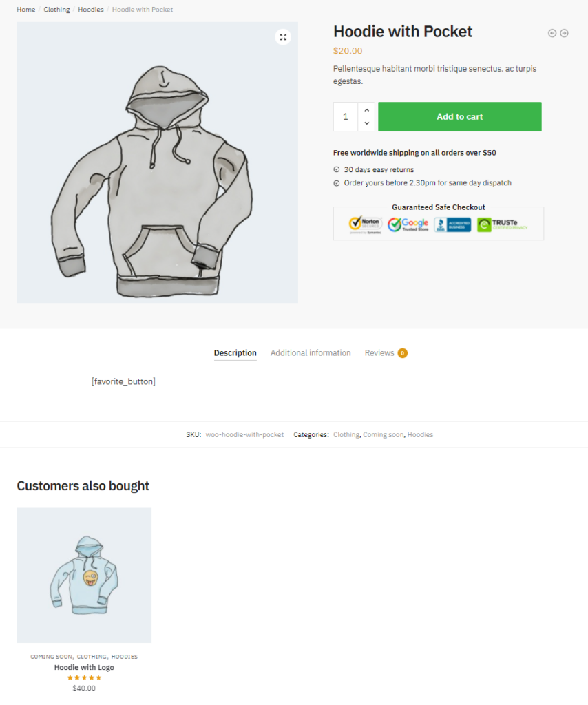Click the main Hoodie with Pocket image
Viewport: 588px width, 705px height.
coord(158,162)
